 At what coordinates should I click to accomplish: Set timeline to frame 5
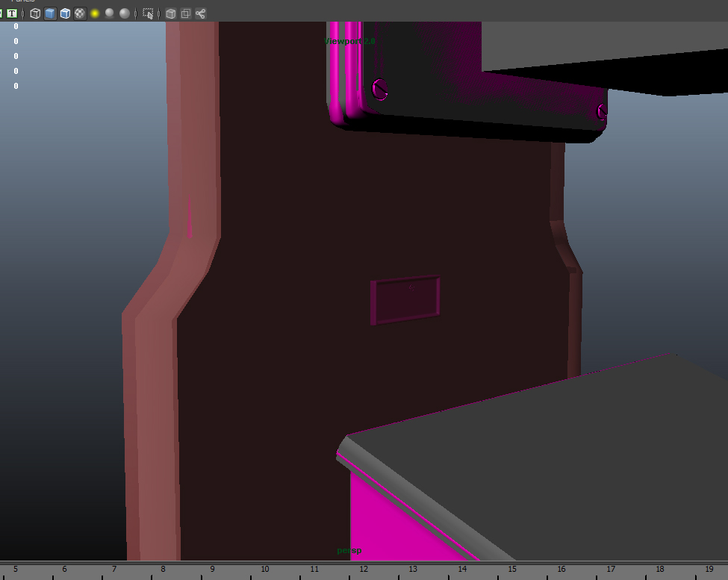tap(16, 569)
